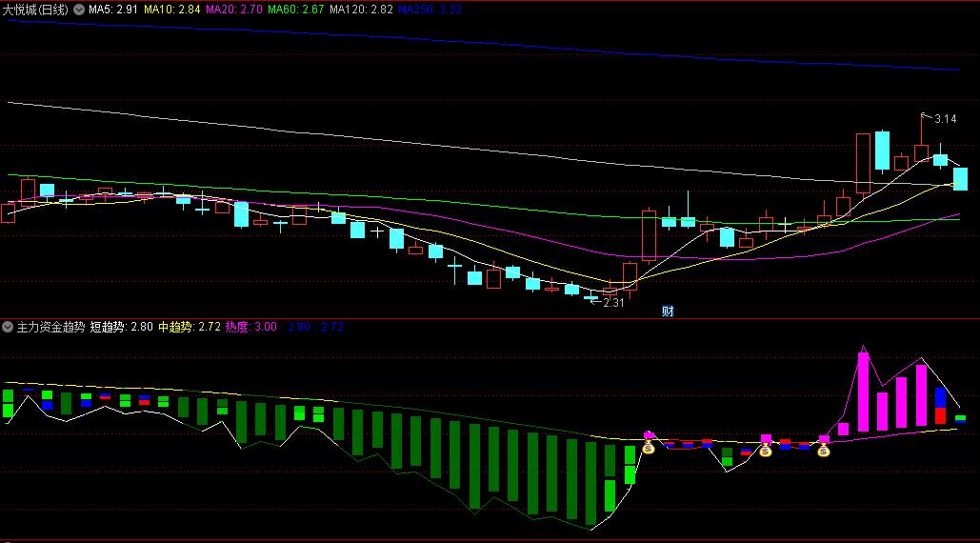Expand the dropdown arrow beside 大悦城(日线)

(79, 10)
